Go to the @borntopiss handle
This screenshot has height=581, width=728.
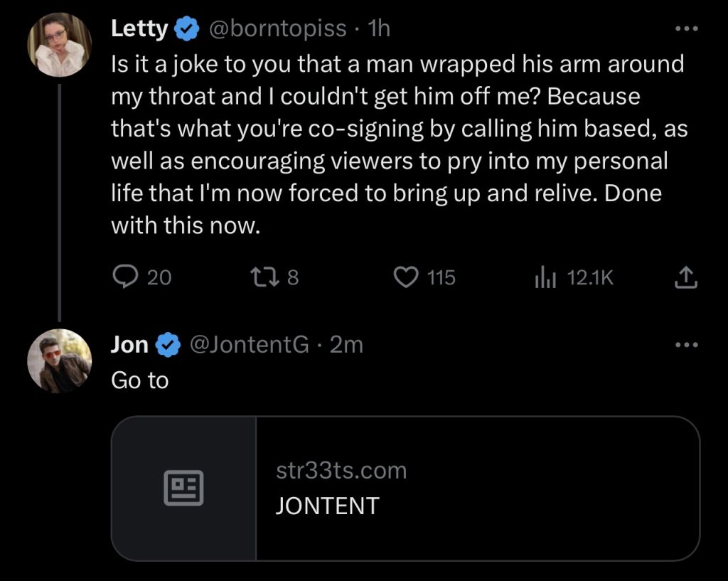277,29
